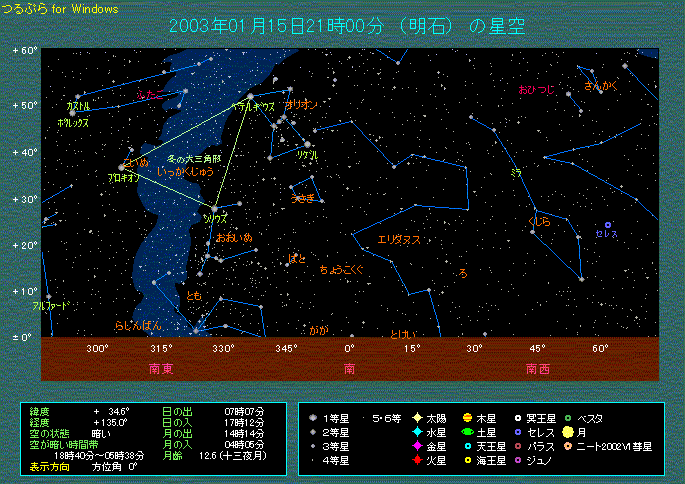Viewport: 685px width, 484px height.
Task: Click the Rigel star dot above the リゲル label
Action: pos(308,144)
